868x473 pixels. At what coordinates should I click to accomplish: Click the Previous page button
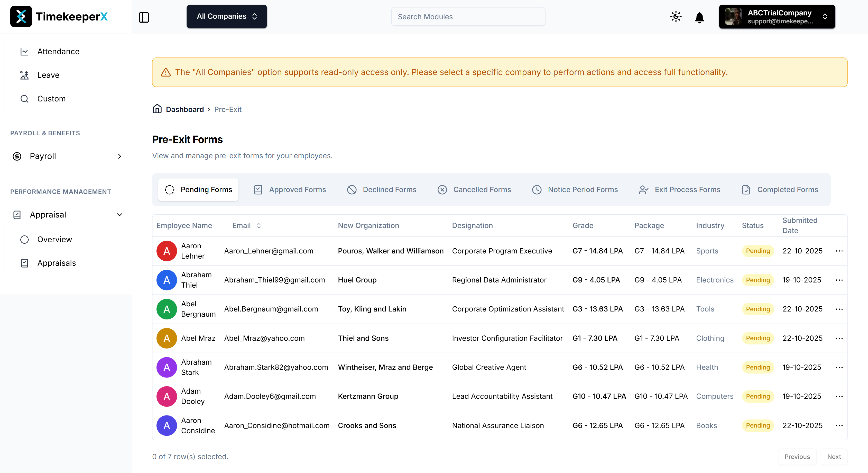[797, 457]
